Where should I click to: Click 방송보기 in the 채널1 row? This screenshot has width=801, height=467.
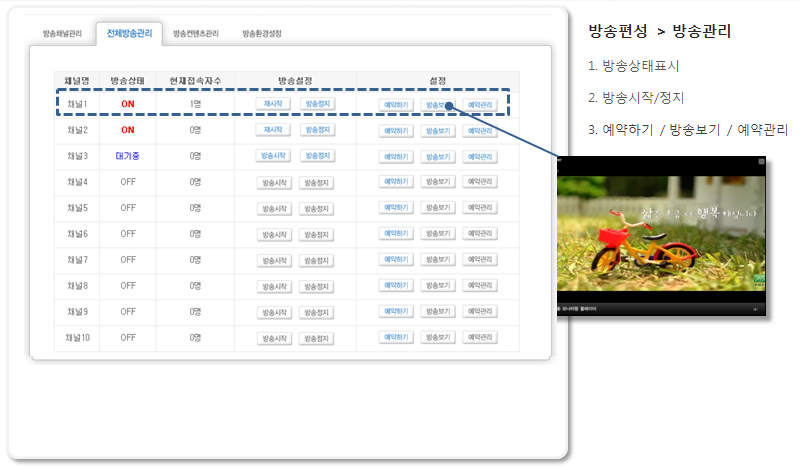[437, 104]
